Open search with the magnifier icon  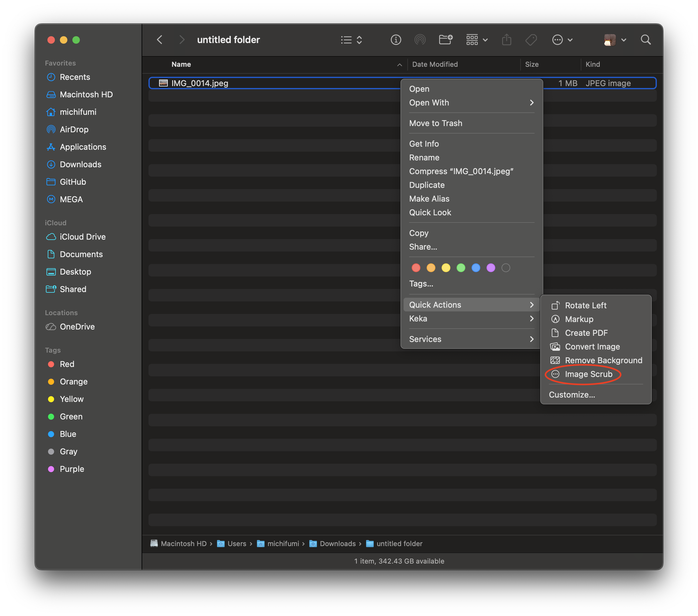tap(645, 40)
